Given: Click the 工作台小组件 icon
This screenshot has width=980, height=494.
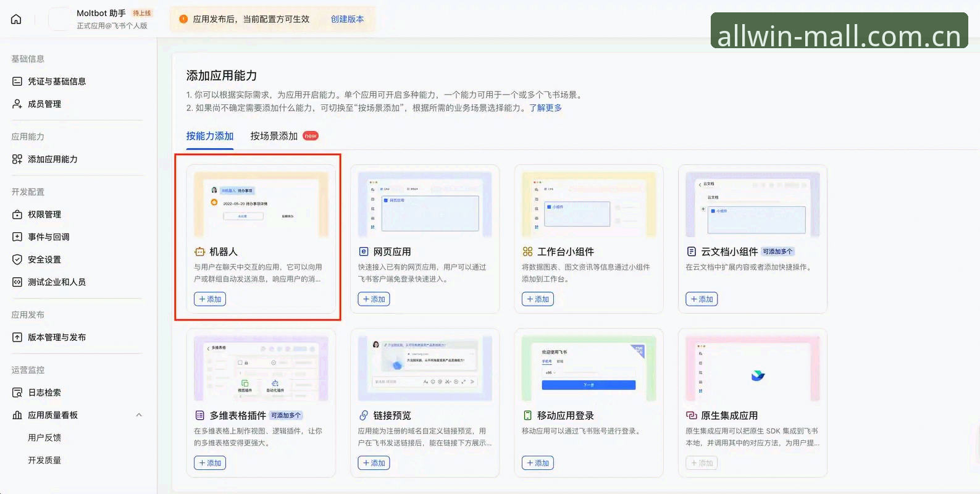Looking at the screenshot, I should pyautogui.click(x=527, y=251).
